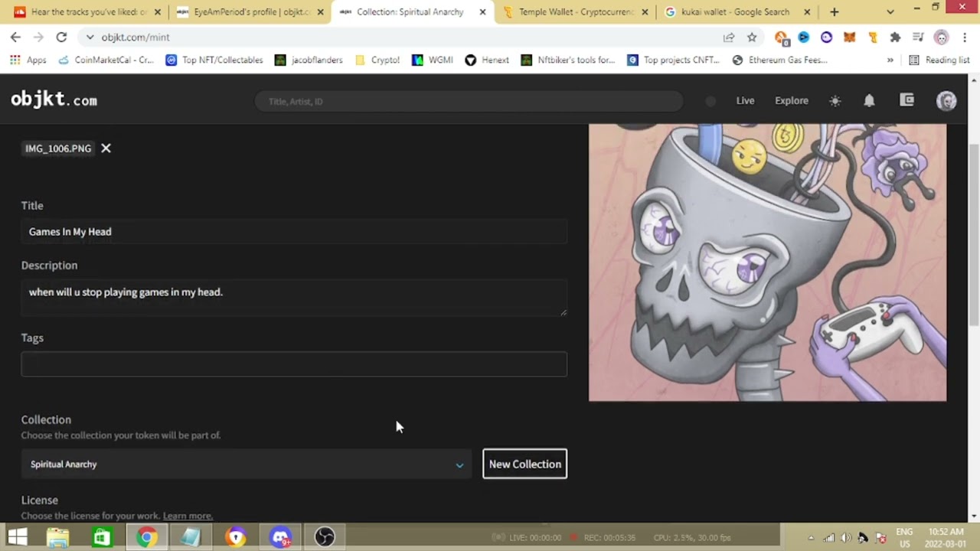Open the Ethereum Gas Fees bookmark

[779, 60]
